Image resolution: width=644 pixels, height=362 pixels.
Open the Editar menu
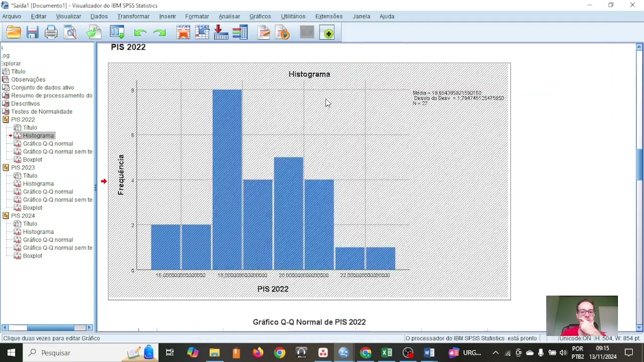click(x=38, y=17)
